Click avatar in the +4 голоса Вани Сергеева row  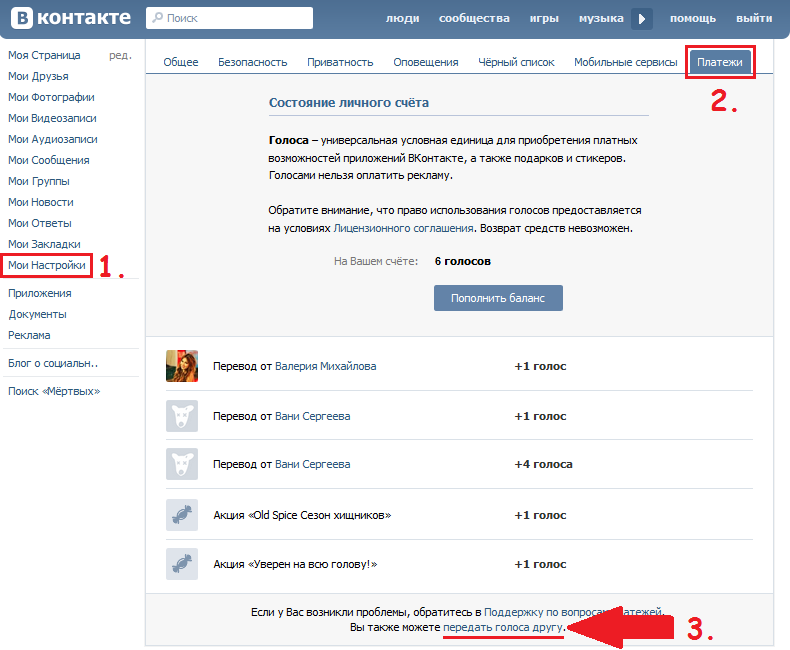(x=182, y=464)
